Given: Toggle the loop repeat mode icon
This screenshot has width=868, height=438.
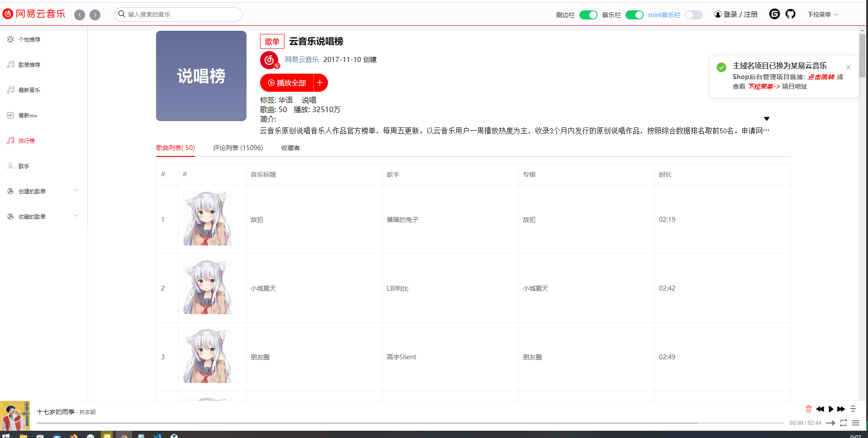Looking at the screenshot, I should click(x=843, y=423).
